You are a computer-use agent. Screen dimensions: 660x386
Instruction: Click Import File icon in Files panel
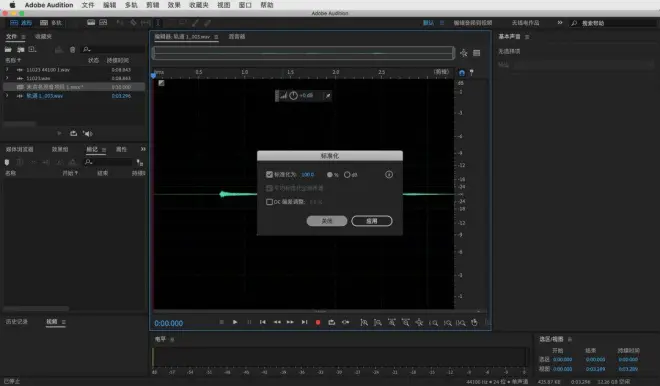20,49
